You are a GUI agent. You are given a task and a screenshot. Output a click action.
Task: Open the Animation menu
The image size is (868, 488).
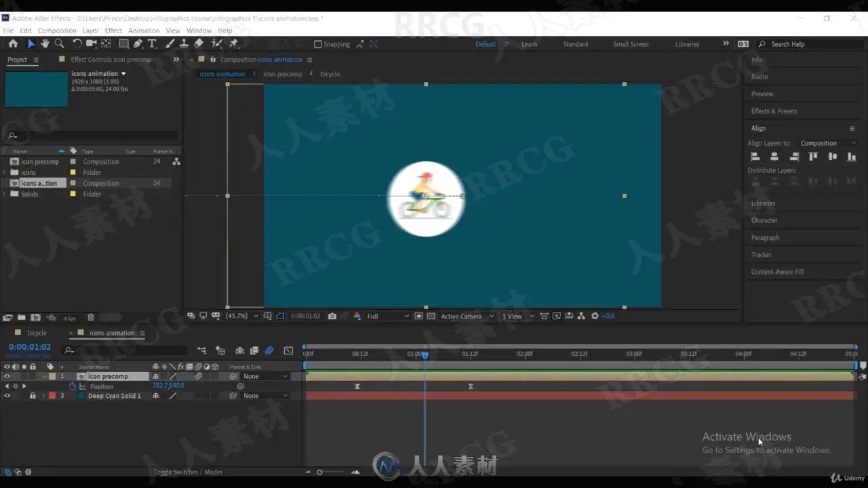144,30
